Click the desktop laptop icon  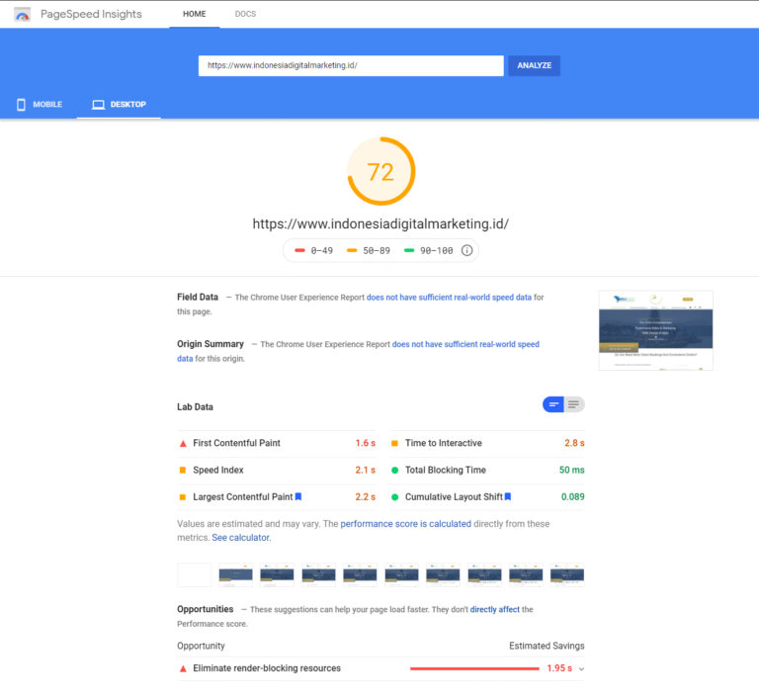[x=98, y=105]
